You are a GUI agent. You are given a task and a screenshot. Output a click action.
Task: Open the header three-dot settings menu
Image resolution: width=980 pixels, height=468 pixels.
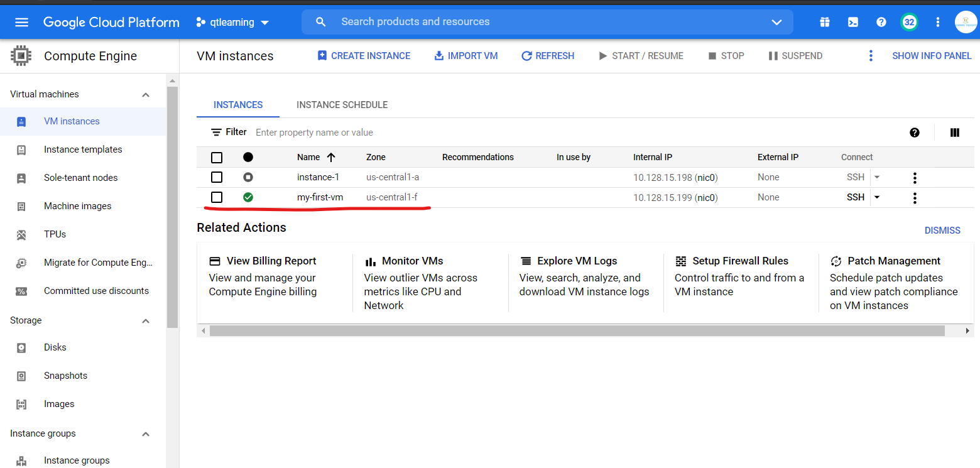pos(938,22)
